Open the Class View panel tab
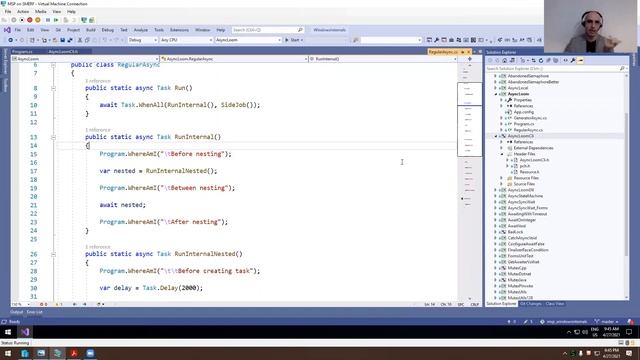 (x=555, y=304)
